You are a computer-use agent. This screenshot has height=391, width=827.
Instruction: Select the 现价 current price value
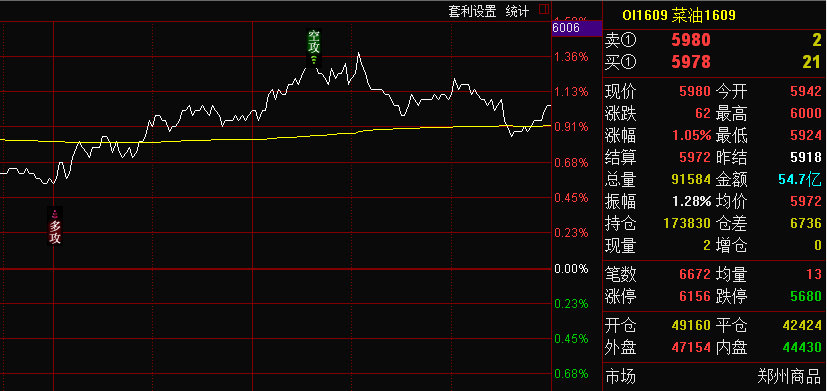pyautogui.click(x=695, y=92)
